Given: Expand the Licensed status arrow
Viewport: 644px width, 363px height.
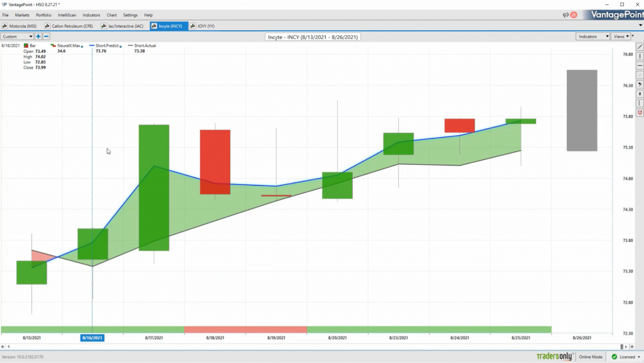Looking at the screenshot, I should [639, 357].
